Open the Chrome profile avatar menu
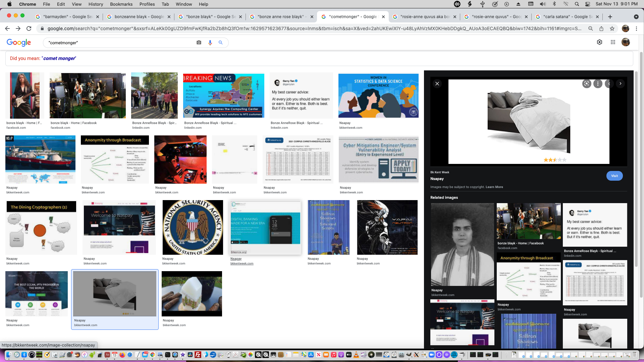Image resolution: width=644 pixels, height=362 pixels. (x=625, y=28)
